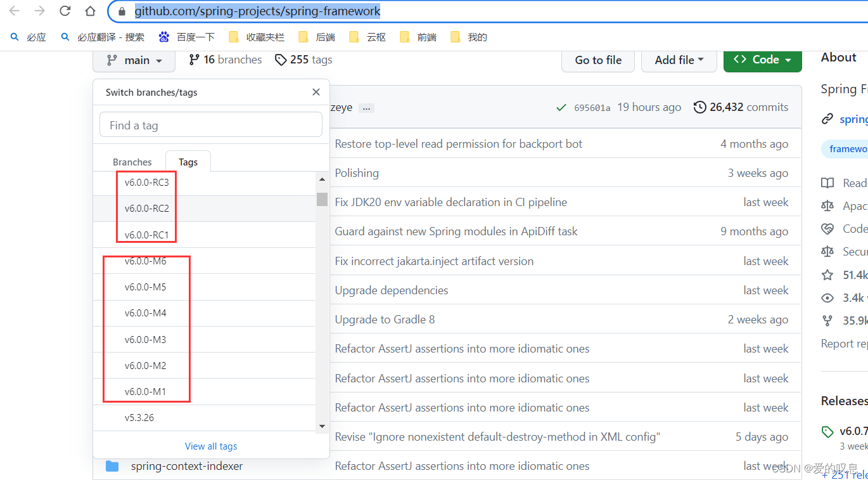Open commit 'Revise Ignore nonexistent default-destroy-method in XML config'

pyautogui.click(x=497, y=437)
